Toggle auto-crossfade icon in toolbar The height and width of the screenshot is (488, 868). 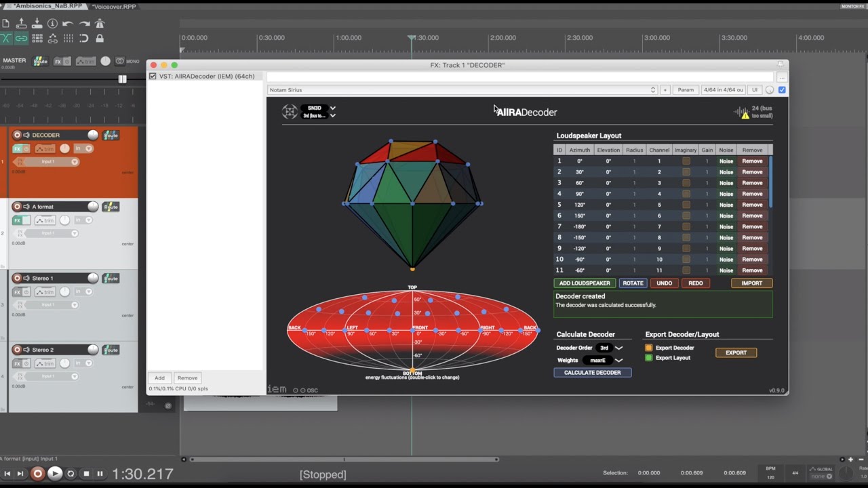tap(6, 39)
